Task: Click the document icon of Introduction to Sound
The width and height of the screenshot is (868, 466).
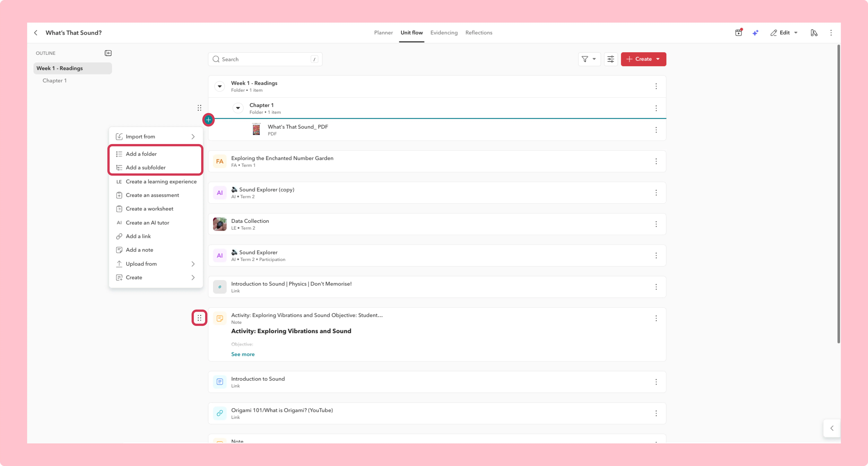Action: [220, 382]
